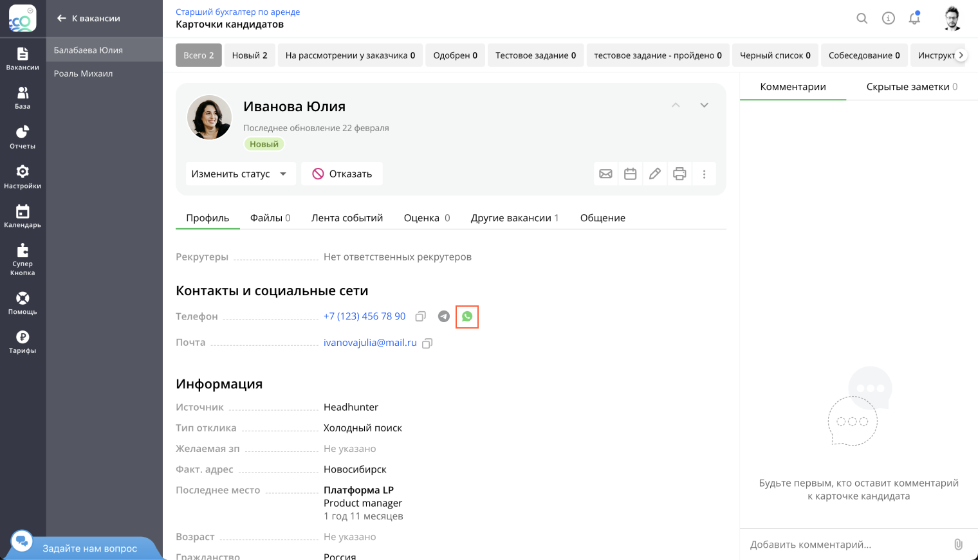This screenshot has width=978, height=560.
Task: Schedule an event with the calendar icon
Action: pos(630,174)
